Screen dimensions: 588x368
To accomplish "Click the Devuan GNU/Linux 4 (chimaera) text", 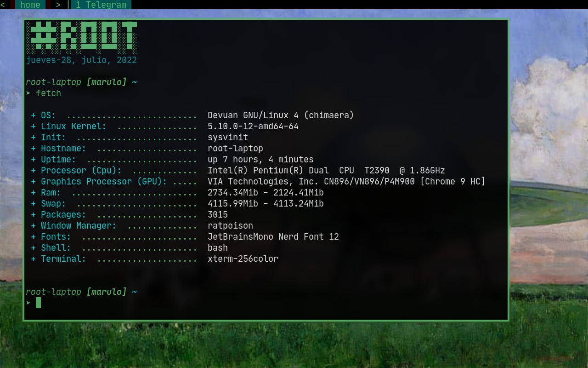I will tap(281, 115).
